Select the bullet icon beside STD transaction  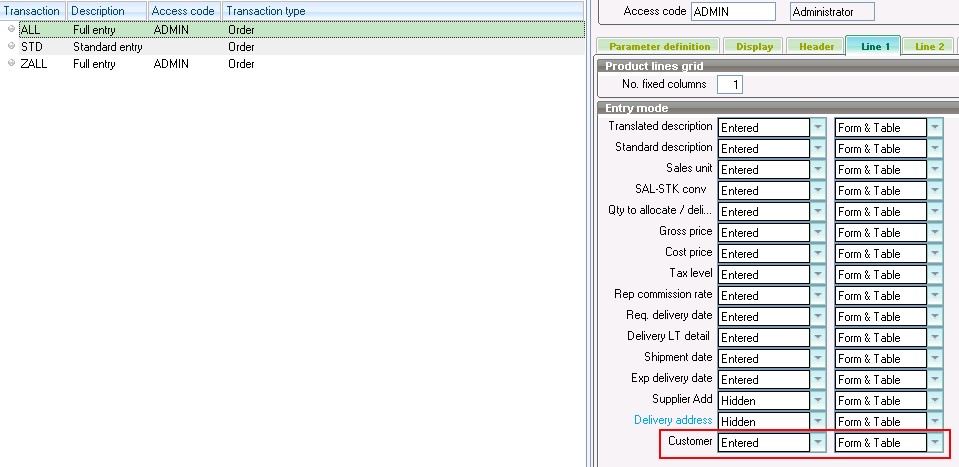click(11, 46)
